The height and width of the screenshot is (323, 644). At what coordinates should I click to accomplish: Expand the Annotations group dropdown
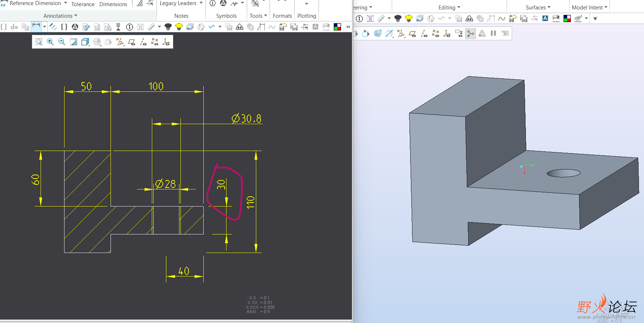point(60,16)
